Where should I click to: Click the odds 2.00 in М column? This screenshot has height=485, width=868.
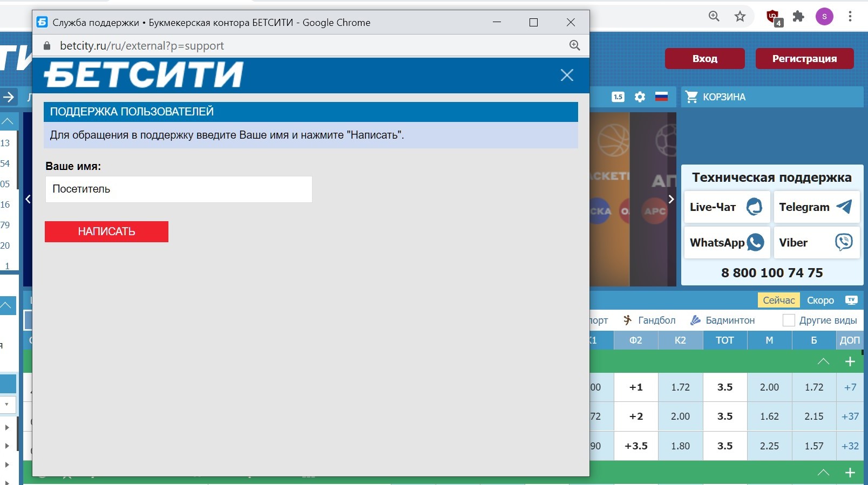pos(769,387)
